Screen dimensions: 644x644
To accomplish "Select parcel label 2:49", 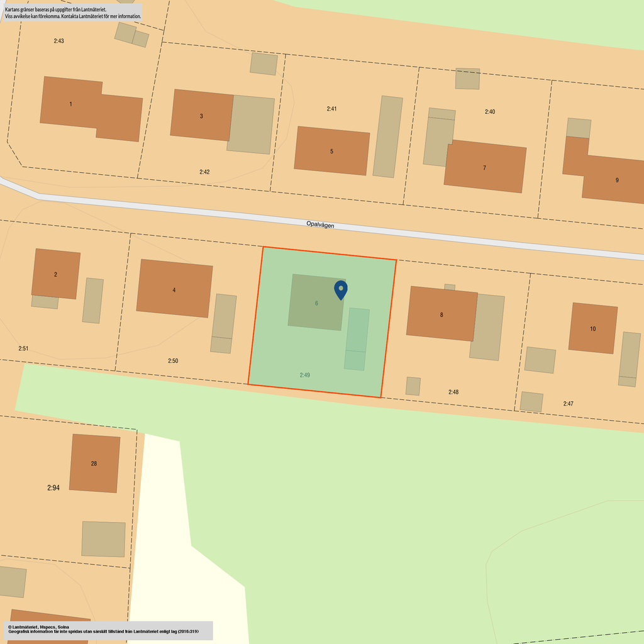I will tap(304, 375).
